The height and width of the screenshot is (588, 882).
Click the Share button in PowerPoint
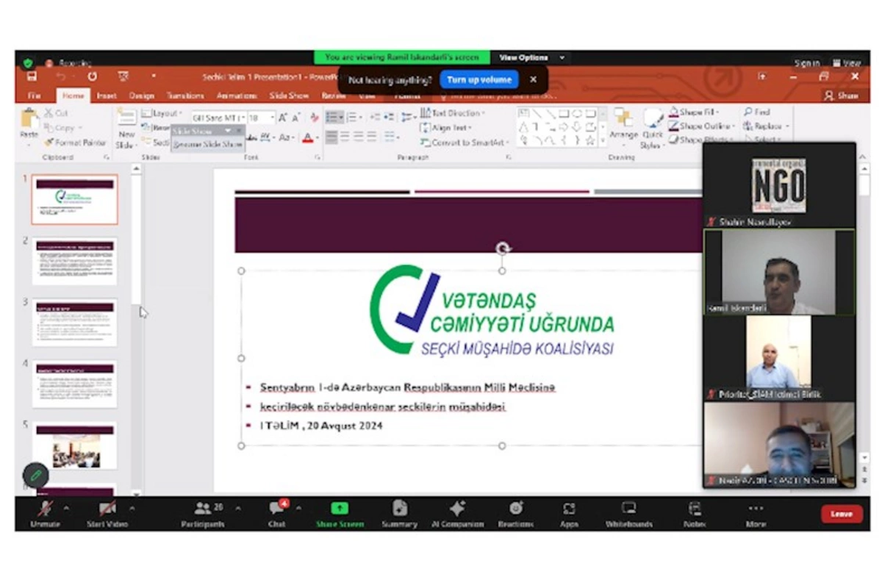[x=842, y=96]
